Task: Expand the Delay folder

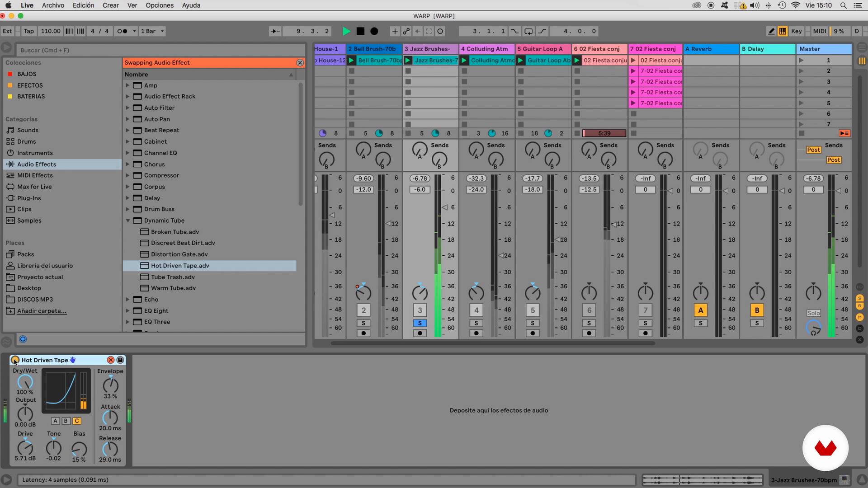Action: [x=127, y=198]
